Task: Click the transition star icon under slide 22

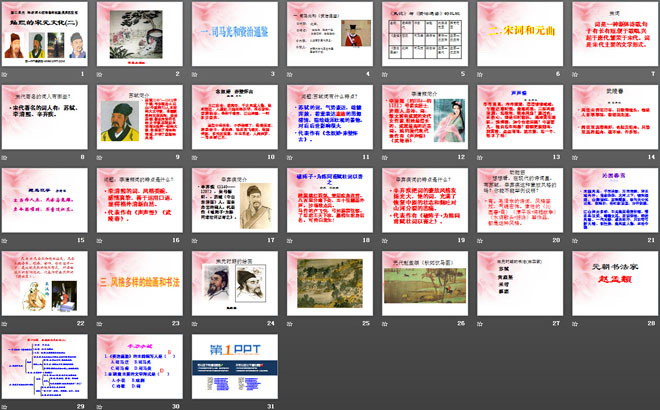Action: click(x=5, y=324)
